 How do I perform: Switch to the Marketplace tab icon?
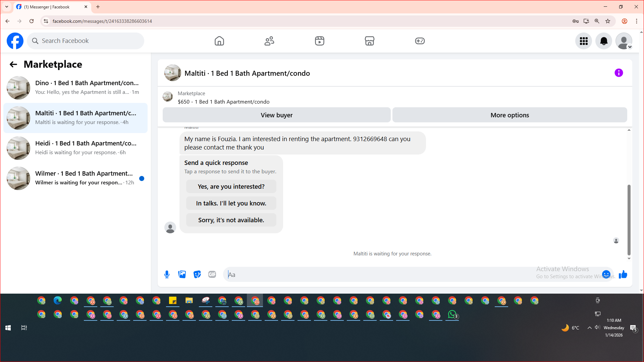pyautogui.click(x=369, y=41)
